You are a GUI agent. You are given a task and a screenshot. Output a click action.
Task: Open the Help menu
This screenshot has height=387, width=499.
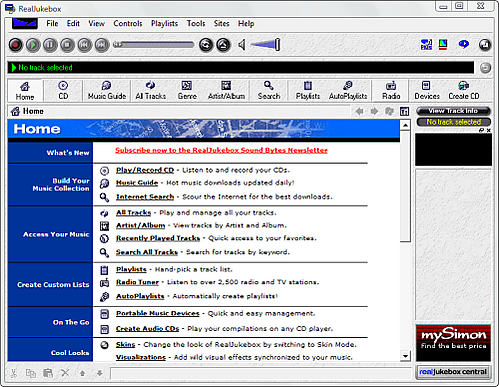(246, 23)
